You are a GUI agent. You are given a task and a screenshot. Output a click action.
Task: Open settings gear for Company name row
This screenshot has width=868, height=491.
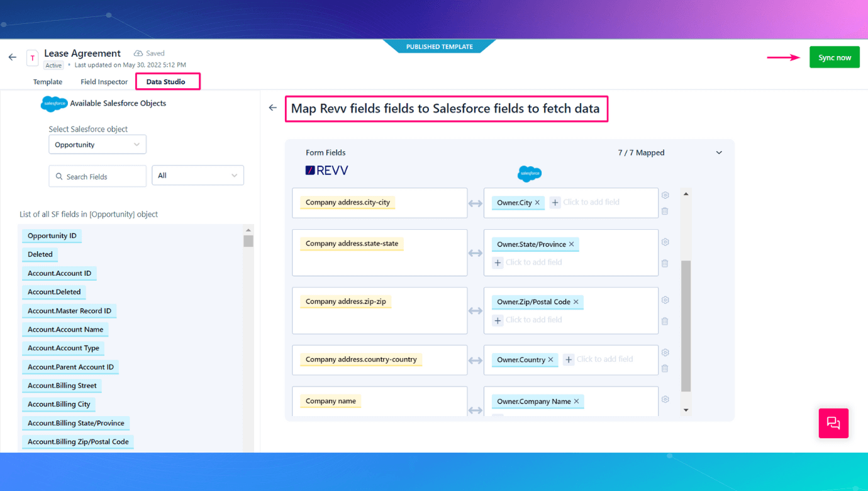pos(665,399)
